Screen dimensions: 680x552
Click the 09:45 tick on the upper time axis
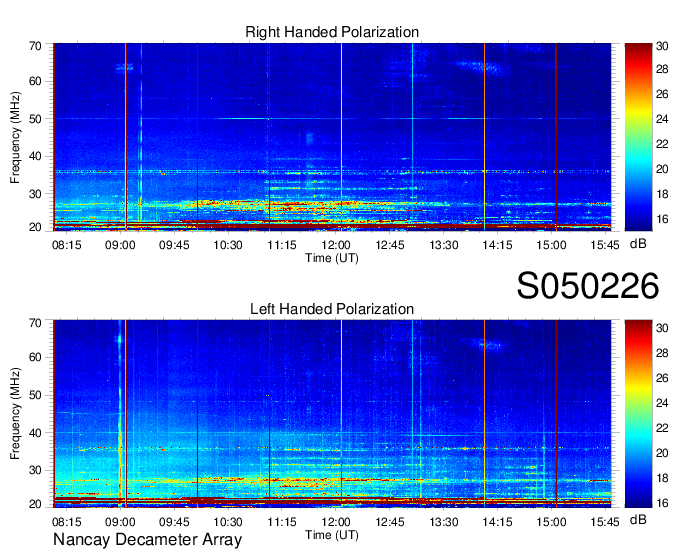point(174,245)
